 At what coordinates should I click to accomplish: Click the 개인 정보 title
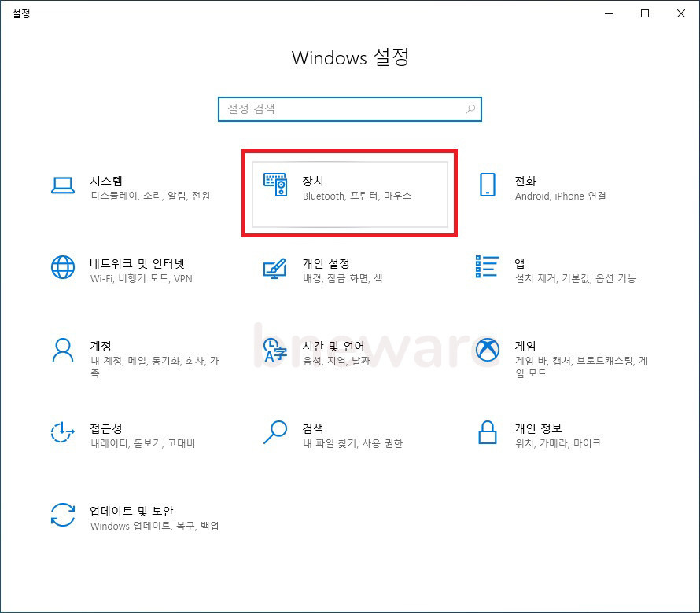coord(539,428)
